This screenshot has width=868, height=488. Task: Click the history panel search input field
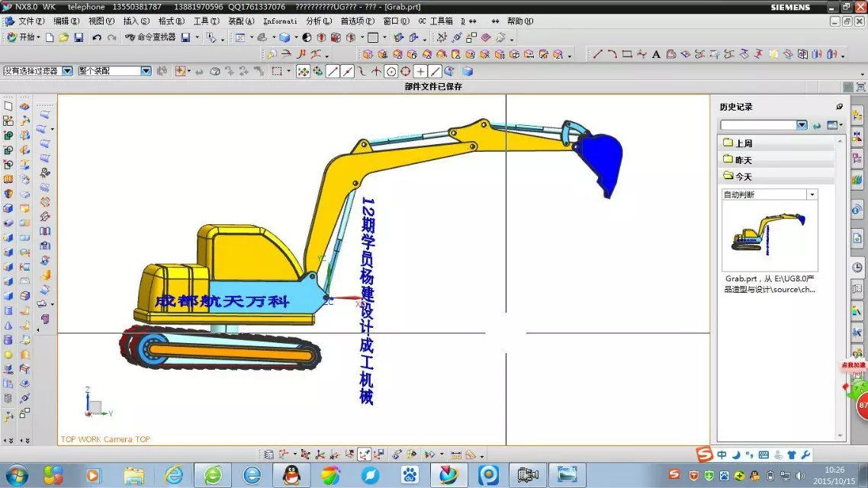point(758,125)
